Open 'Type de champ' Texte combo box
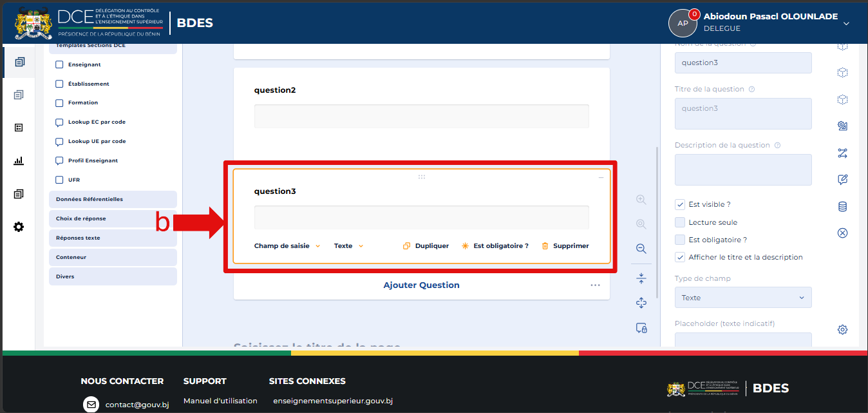Image resolution: width=868 pixels, height=413 pixels. click(743, 298)
